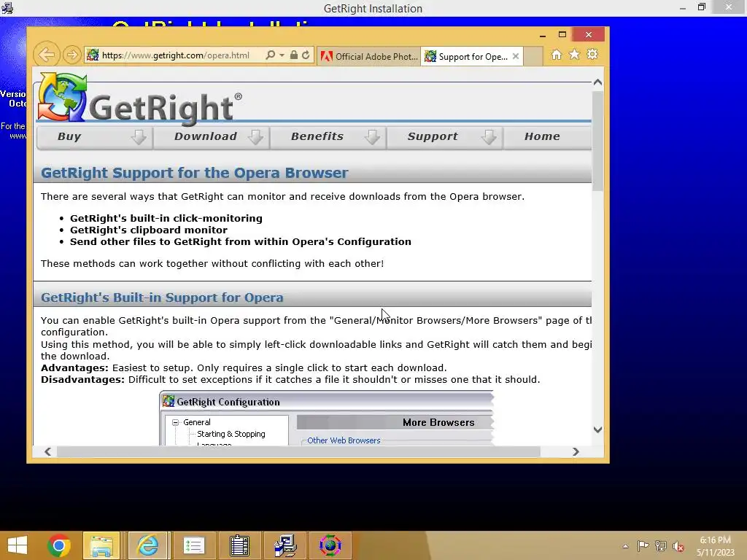Click the GetRight Installation title bar icon

7,7
